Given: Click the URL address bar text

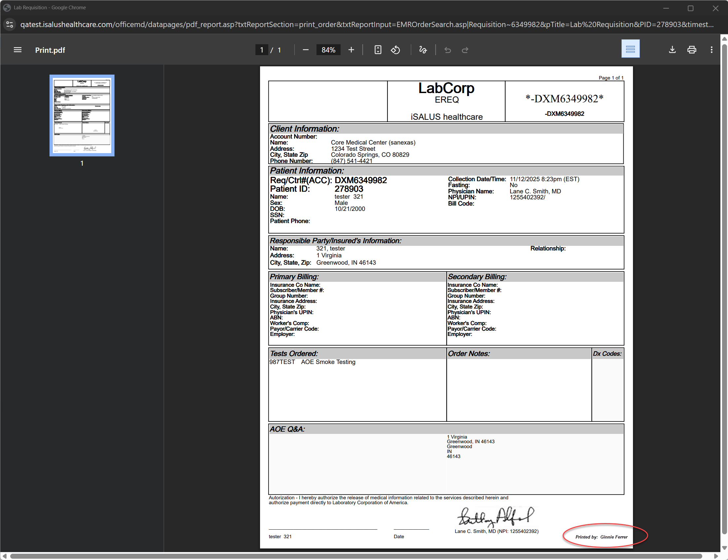Looking at the screenshot, I should click(367, 24).
